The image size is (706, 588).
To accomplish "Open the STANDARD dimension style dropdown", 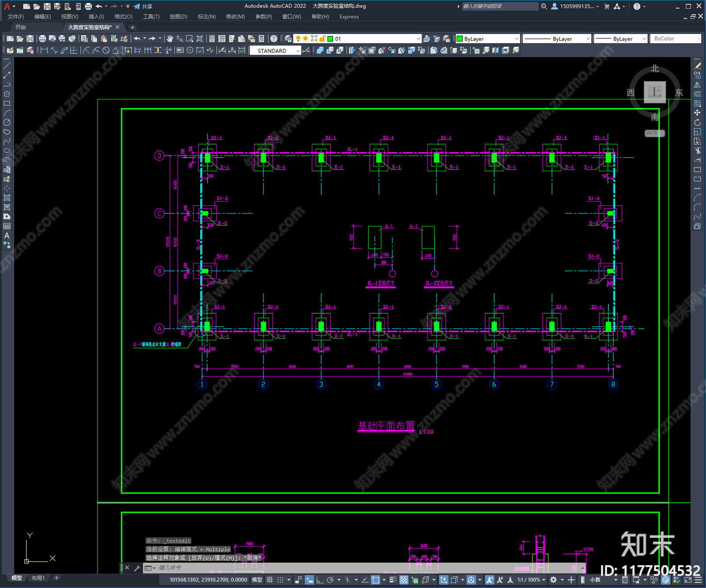I will pos(298,51).
